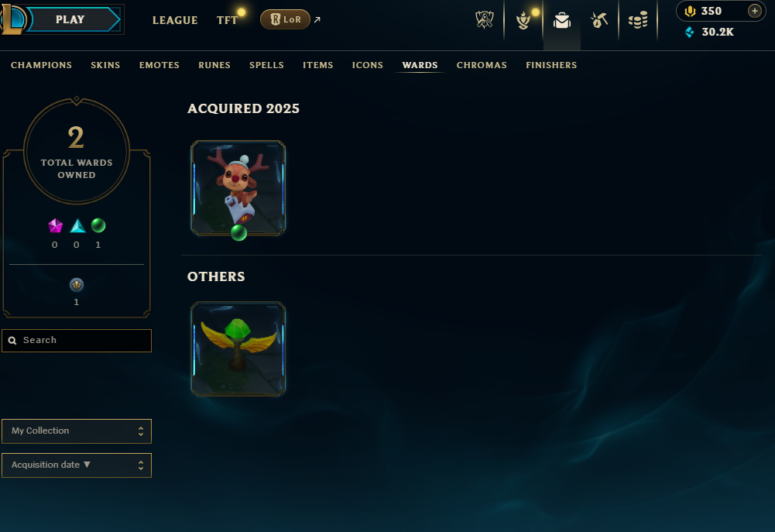Switch to the Finishers tab
This screenshot has width=775, height=532.
point(551,65)
